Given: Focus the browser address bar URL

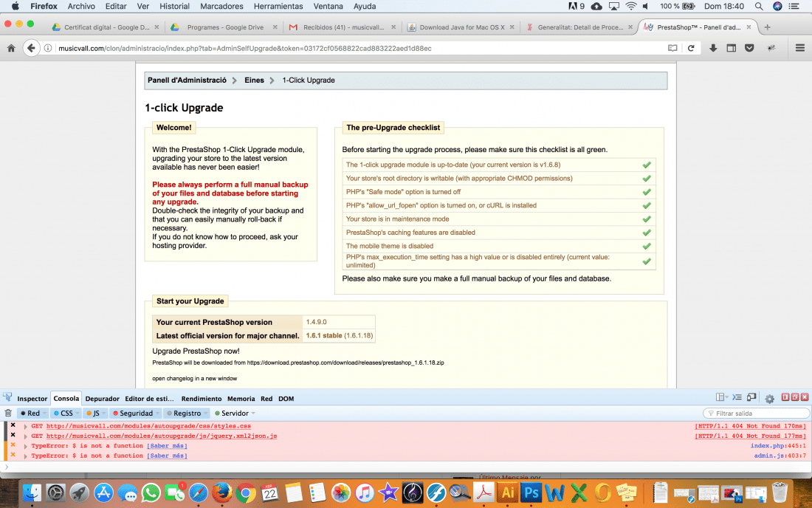Looking at the screenshot, I should coord(357,48).
